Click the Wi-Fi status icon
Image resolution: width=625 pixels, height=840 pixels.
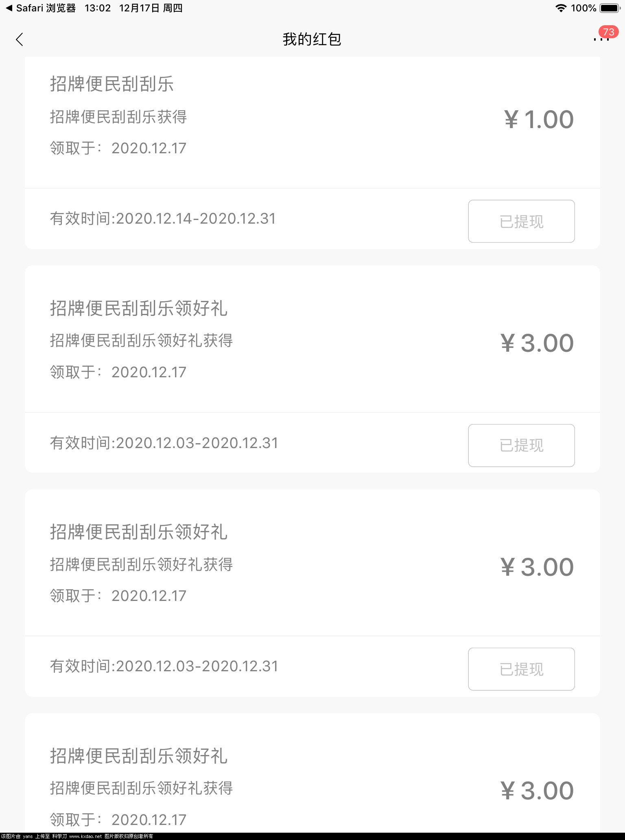[561, 8]
